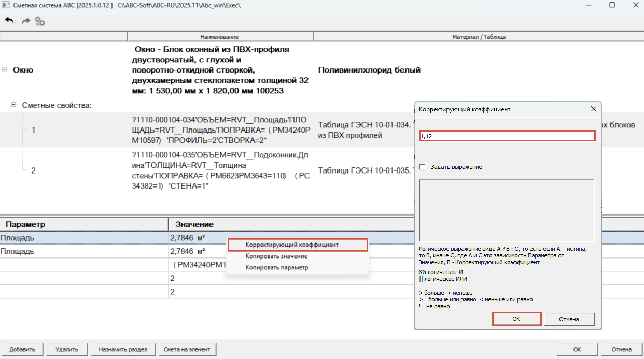Click inside the large expression text area
The image size is (644, 359).
(507, 210)
